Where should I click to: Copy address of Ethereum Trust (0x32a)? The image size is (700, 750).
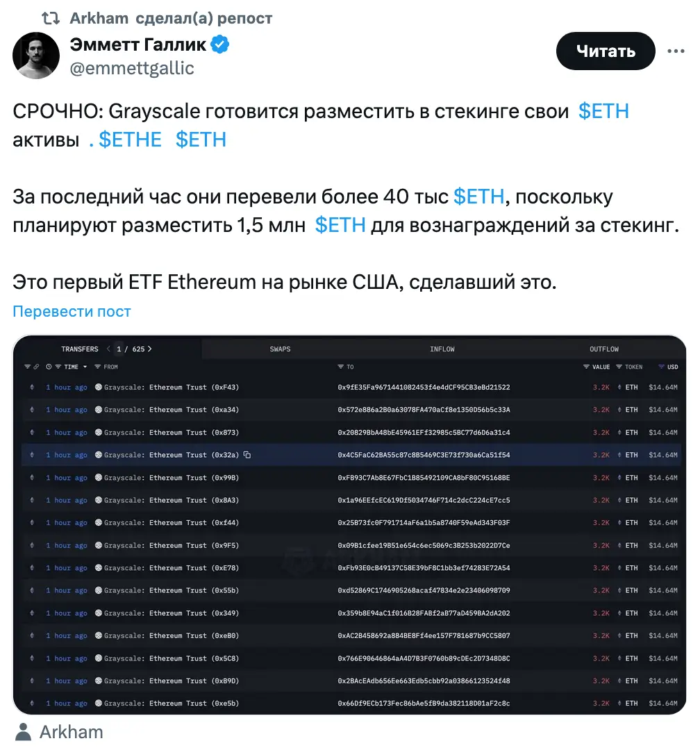(247, 455)
